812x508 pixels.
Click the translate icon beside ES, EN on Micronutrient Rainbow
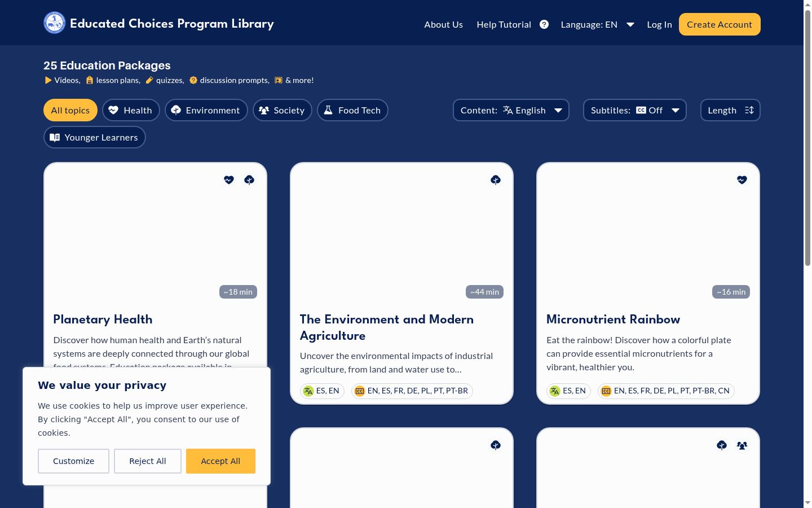(x=555, y=391)
